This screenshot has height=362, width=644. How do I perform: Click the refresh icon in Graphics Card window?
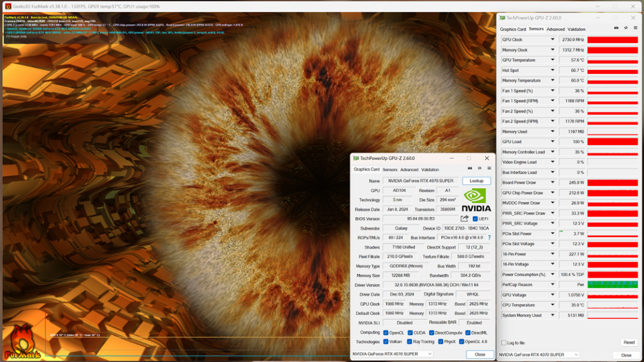click(x=479, y=169)
